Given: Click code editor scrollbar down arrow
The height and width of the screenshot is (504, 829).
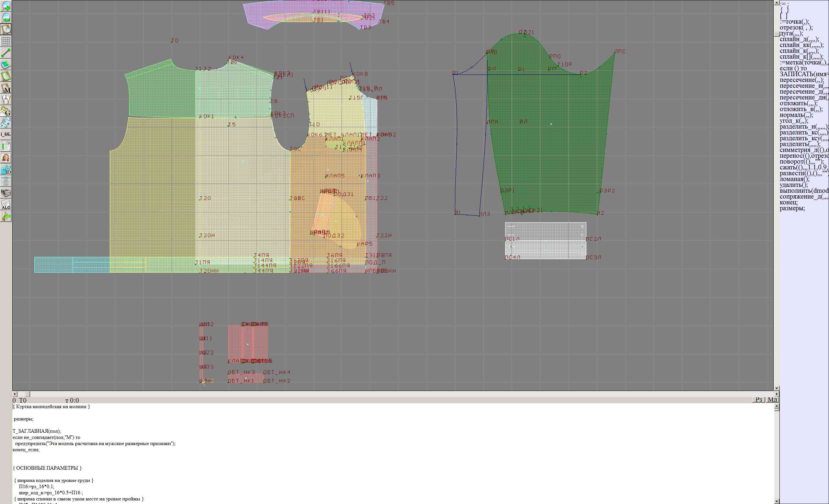Looking at the screenshot, I should [776, 501].
